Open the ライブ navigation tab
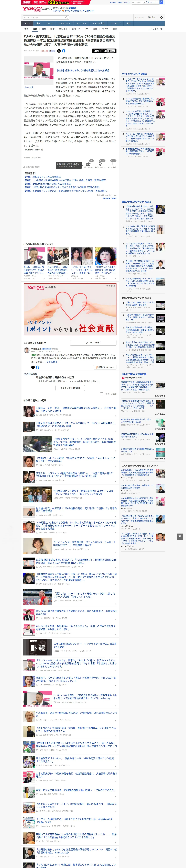Viewport: 186px width, 868px height. [x=49, y=24]
